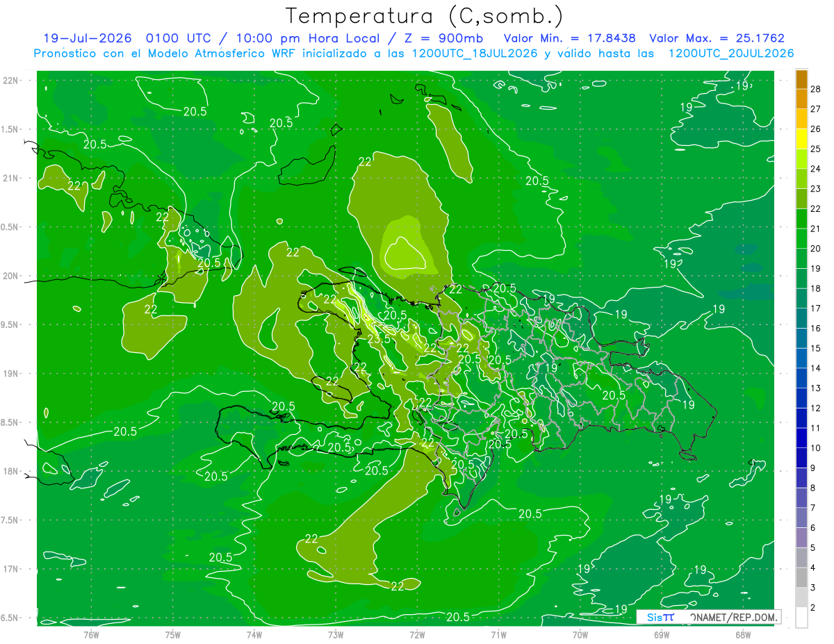
Task: Click the "28" value on the color legend
Action: tap(817, 90)
